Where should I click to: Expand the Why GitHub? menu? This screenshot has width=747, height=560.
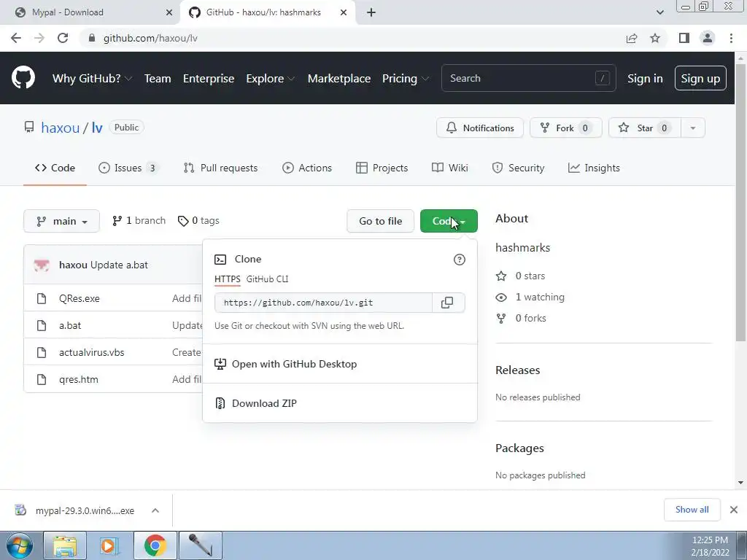point(92,79)
